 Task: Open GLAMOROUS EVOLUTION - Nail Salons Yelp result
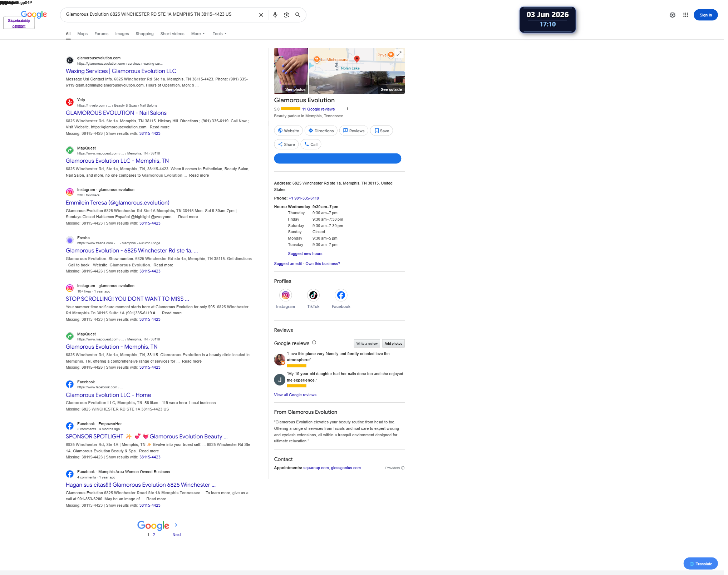(x=116, y=113)
